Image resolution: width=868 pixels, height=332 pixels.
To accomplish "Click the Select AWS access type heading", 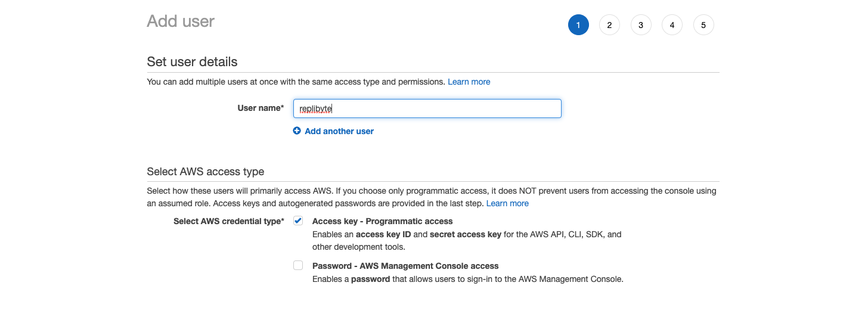I will (x=206, y=172).
